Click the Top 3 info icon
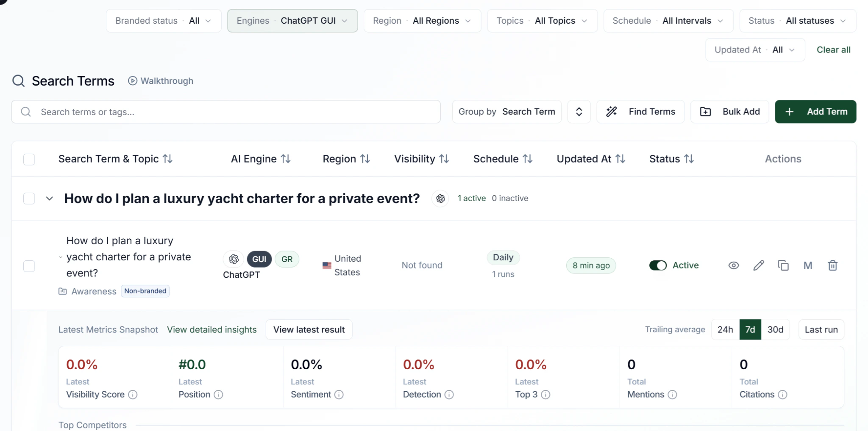Screen dimensions: 868x431 tap(545, 395)
